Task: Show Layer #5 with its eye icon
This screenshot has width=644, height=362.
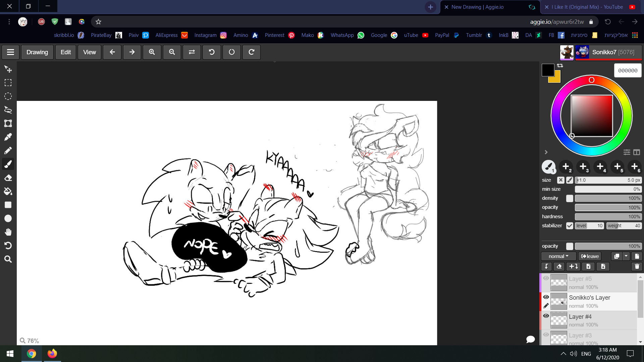Action: coord(546,278)
